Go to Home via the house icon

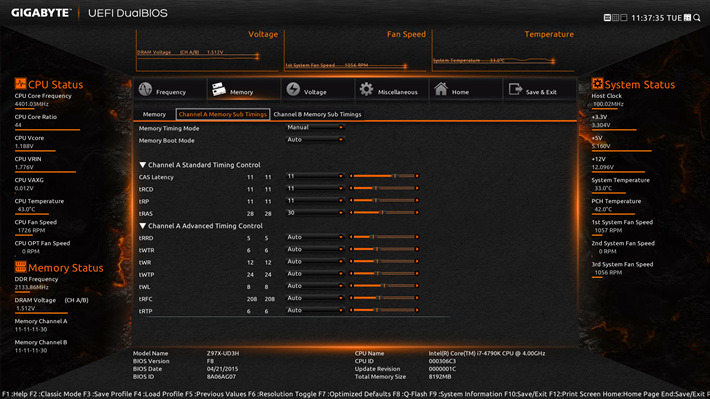(x=441, y=89)
